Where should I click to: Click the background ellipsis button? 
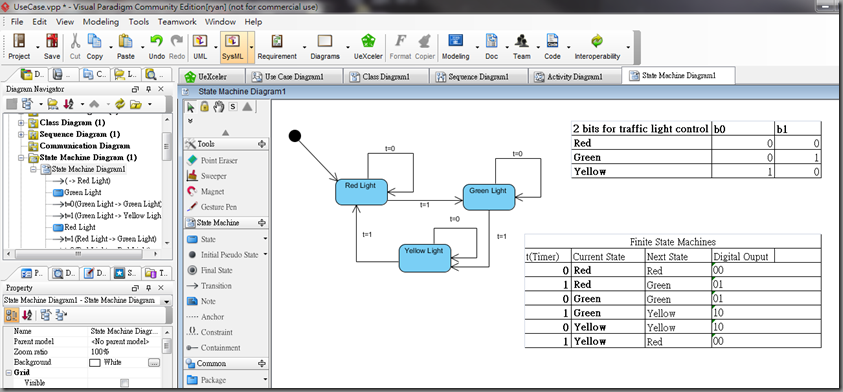[x=154, y=362]
